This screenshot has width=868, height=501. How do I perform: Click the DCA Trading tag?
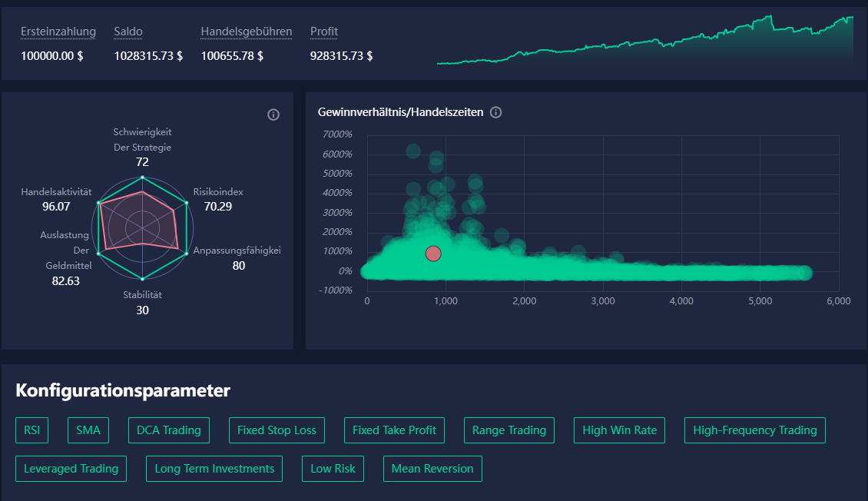[169, 430]
